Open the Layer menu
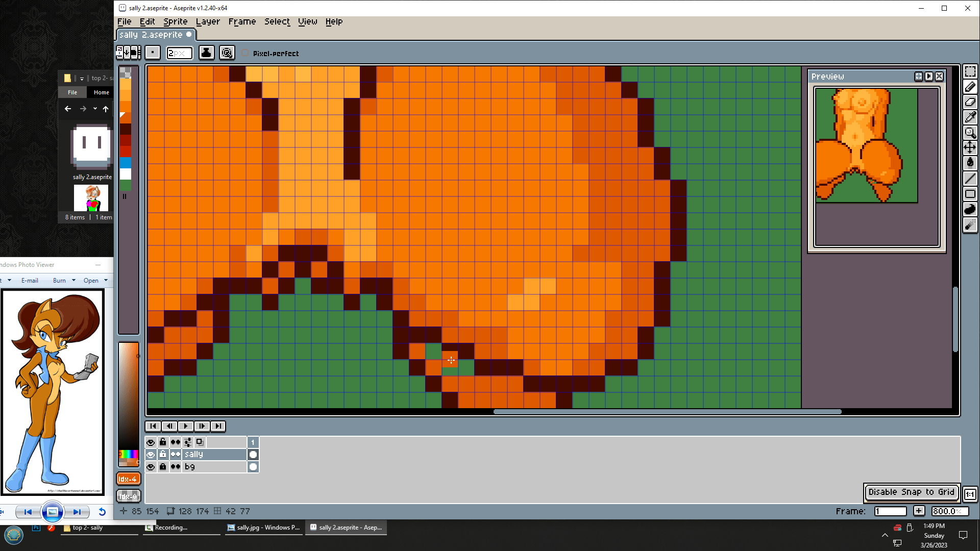 (208, 21)
